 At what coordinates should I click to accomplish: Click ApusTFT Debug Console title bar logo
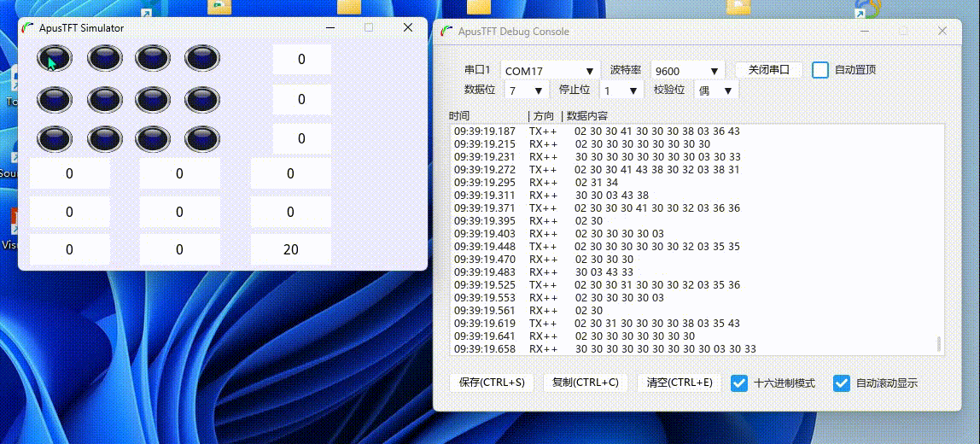(446, 32)
